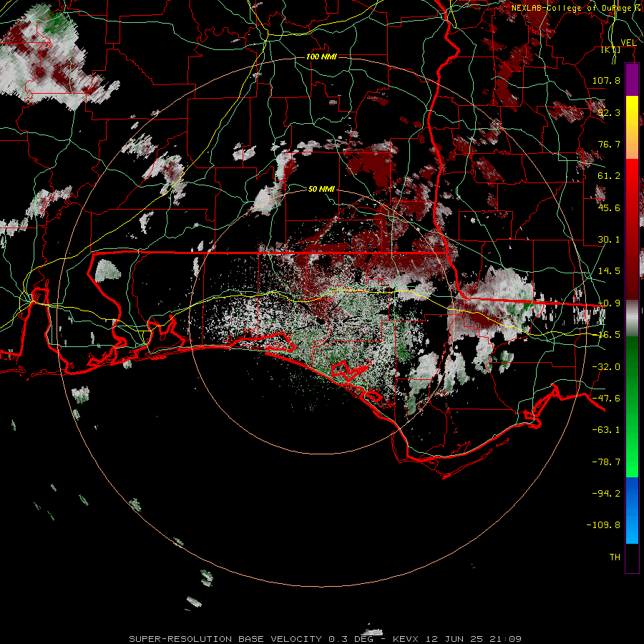
Task: Click the 14.5 legend value
Action: (609, 271)
